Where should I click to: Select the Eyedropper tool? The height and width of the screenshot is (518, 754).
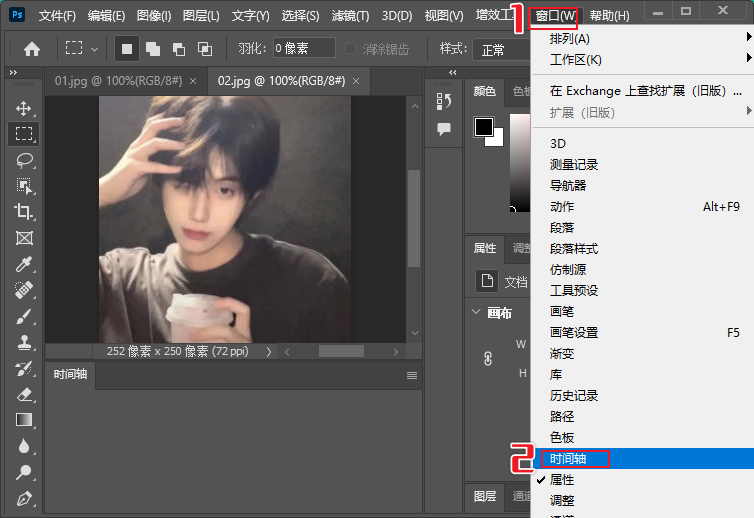[x=24, y=264]
